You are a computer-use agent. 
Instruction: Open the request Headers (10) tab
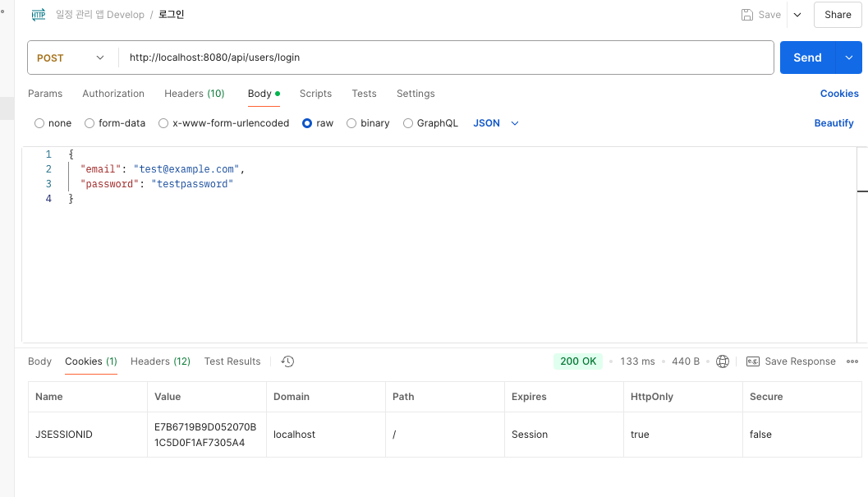point(195,94)
